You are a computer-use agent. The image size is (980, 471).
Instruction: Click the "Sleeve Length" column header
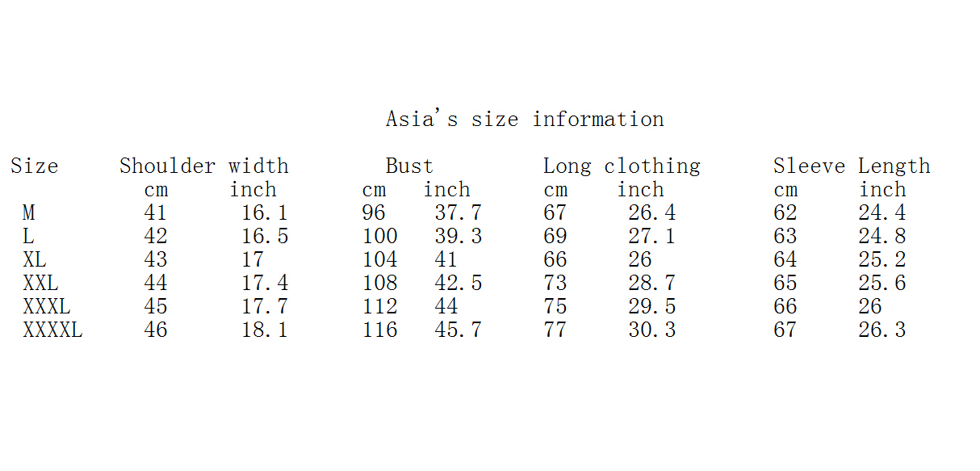pyautogui.click(x=851, y=166)
